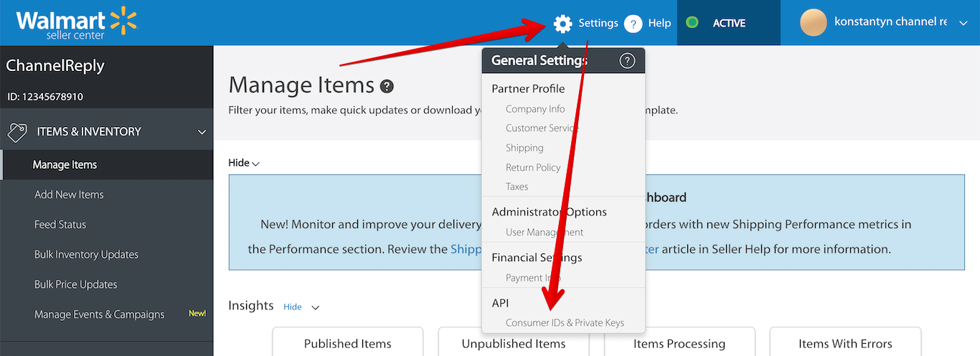Click the New! badge beside Campaigns
This screenshot has height=356, width=980.
pos(197,314)
